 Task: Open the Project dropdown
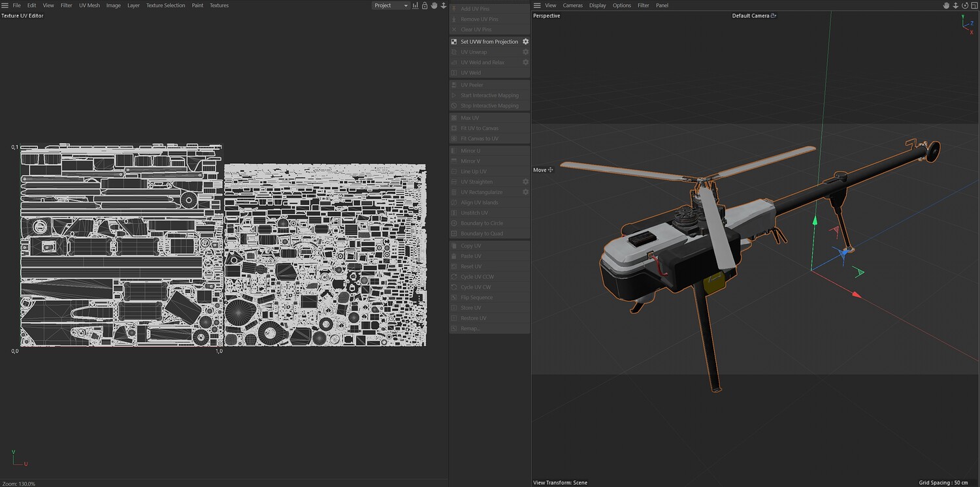click(391, 5)
